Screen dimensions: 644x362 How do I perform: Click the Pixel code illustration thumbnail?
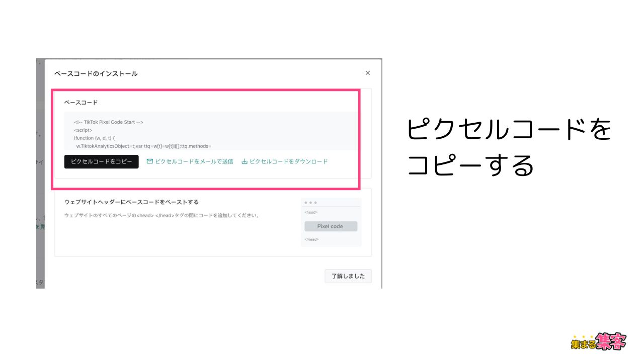click(x=331, y=222)
